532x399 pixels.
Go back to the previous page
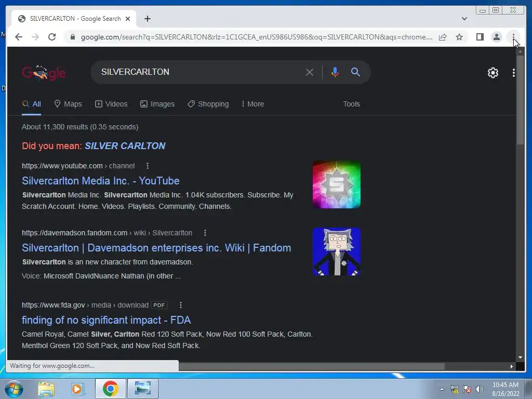tap(19, 37)
